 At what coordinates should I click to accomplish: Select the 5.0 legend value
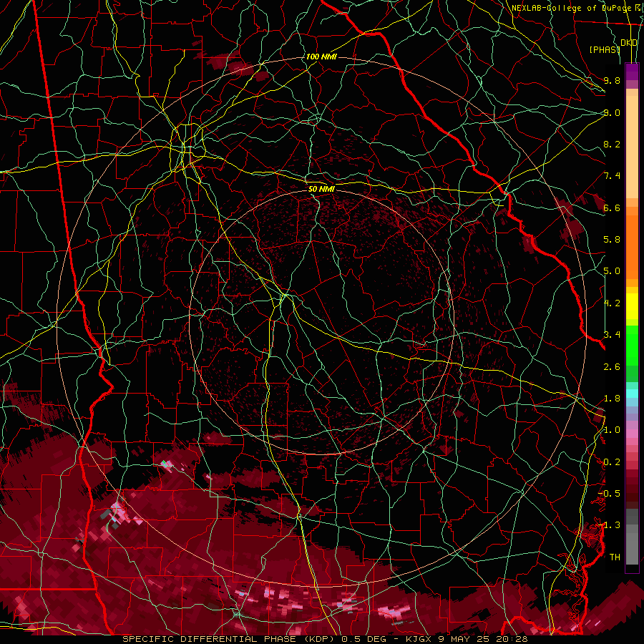tap(612, 271)
